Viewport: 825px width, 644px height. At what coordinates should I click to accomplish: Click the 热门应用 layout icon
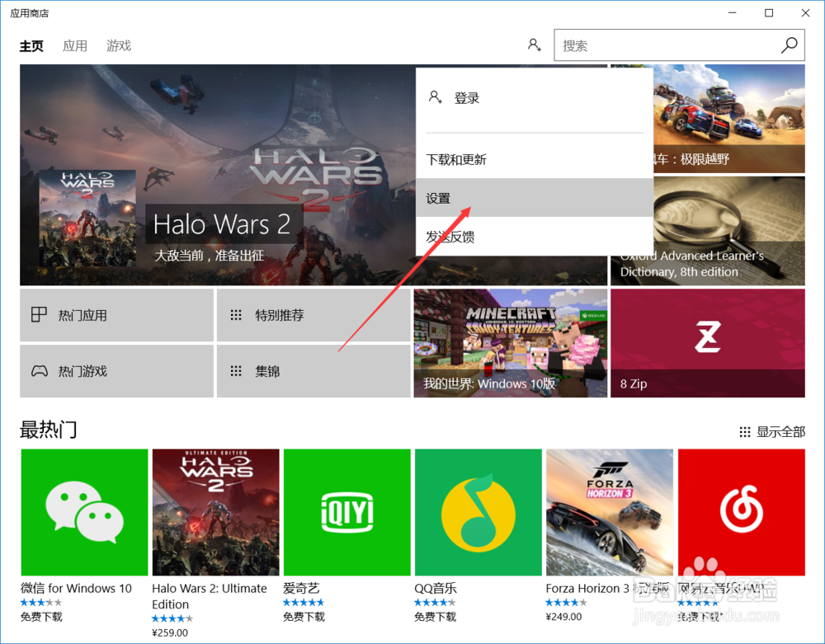coord(39,314)
